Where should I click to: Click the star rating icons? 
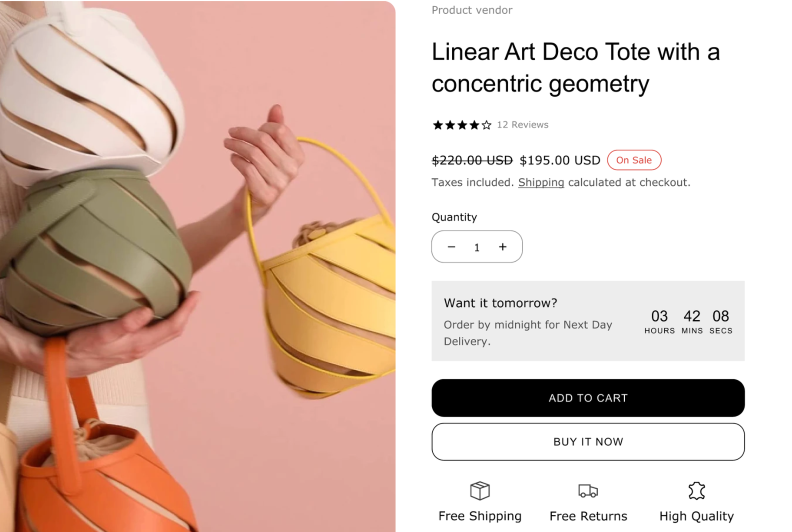[x=462, y=125]
